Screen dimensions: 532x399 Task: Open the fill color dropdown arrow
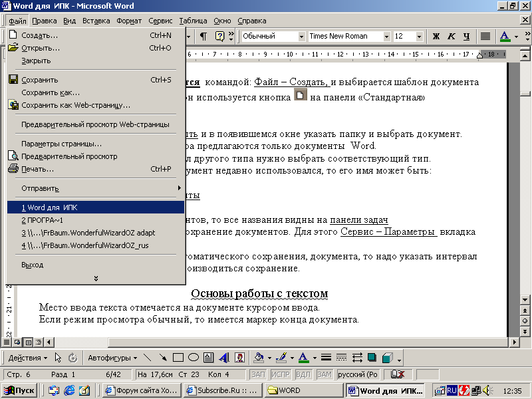click(270, 358)
